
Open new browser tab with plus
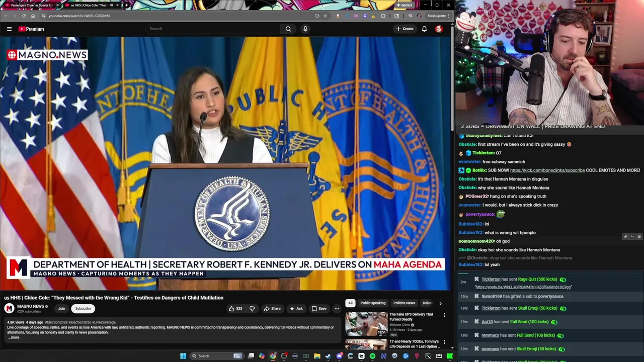(126, 5)
